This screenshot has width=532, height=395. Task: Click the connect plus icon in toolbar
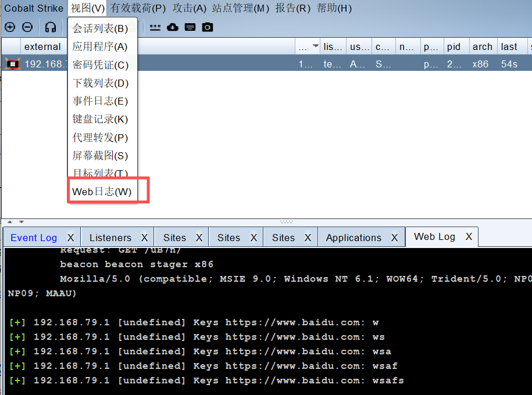pyautogui.click(x=10, y=27)
